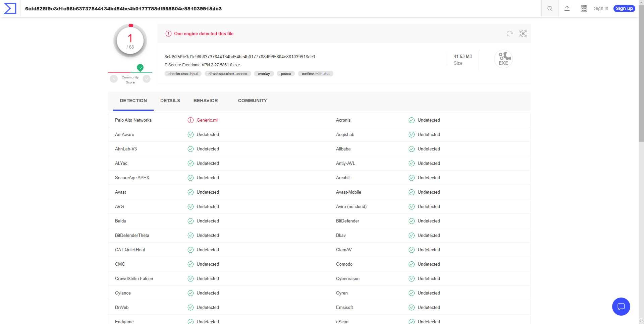Open the BEHAVIOR tab
Screen dimensions: 644x324
click(206, 101)
